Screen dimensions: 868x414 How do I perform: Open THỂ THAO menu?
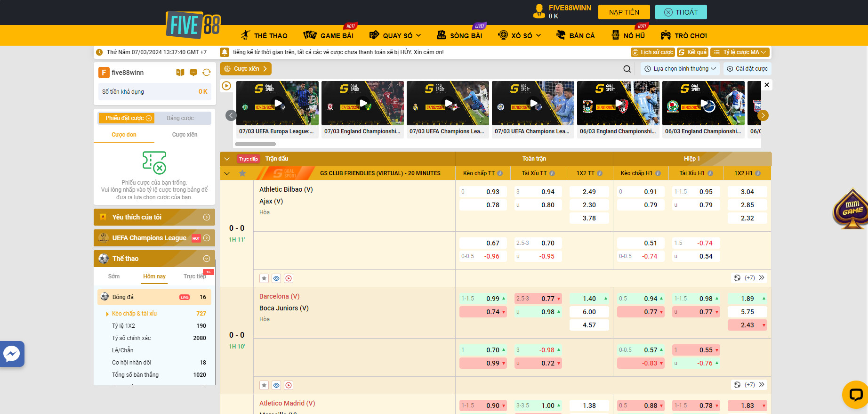pyautogui.click(x=264, y=35)
